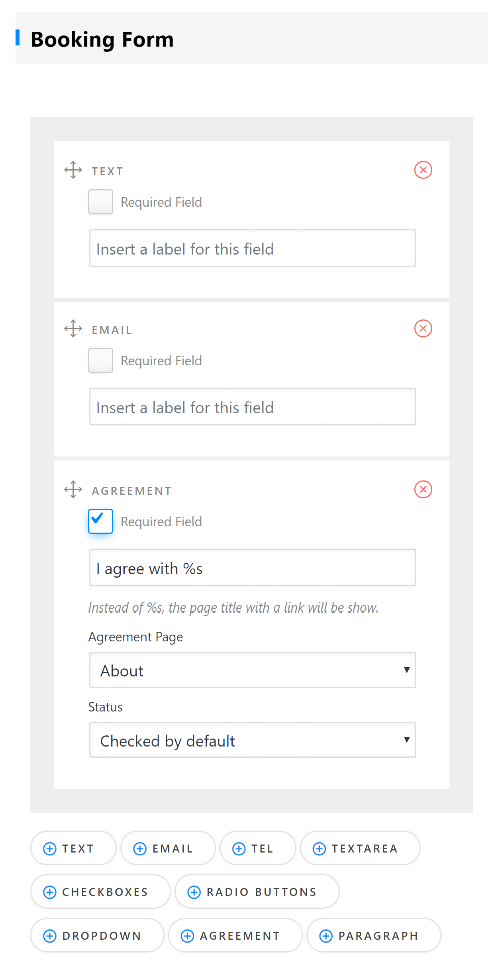Remove the Text field with red X

(423, 170)
